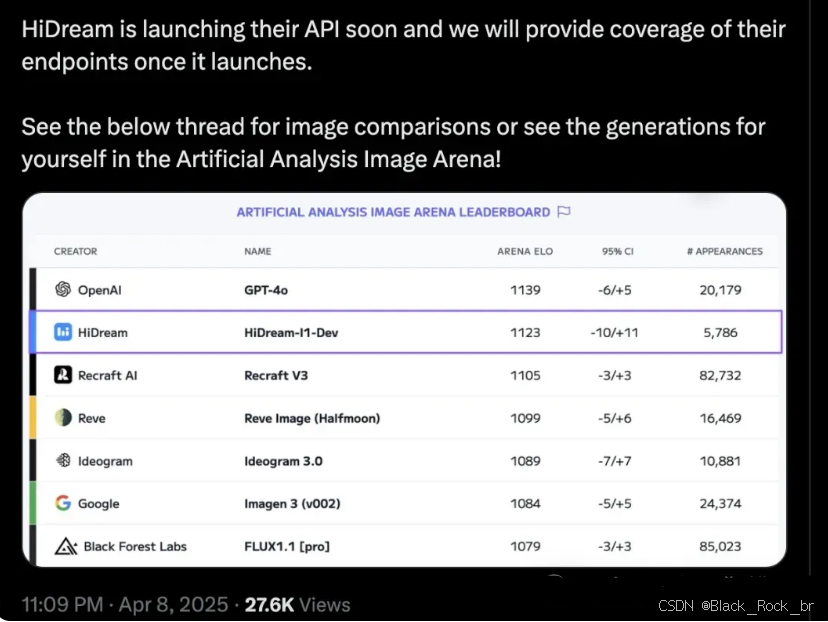Click the -7/+7 confidence interval

(615, 461)
